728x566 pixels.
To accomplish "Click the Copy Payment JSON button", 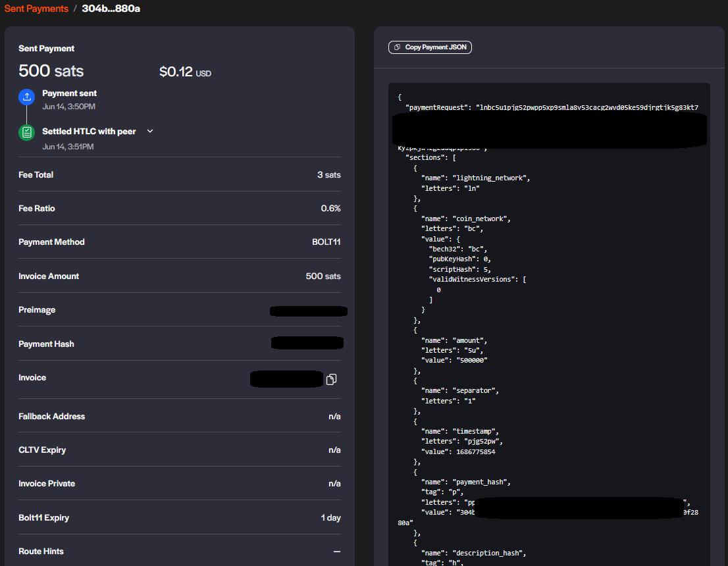I will 430,47.
